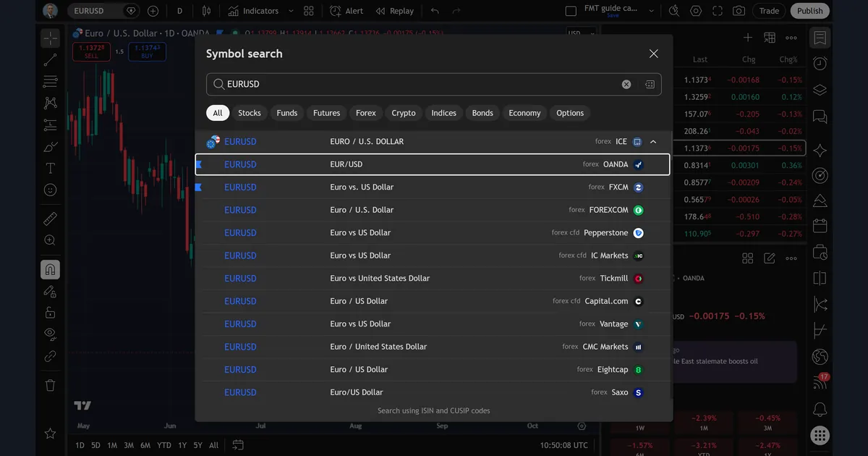Viewport: 868px width, 456px height.
Task: Select the Economy filter tab
Action: 524,113
